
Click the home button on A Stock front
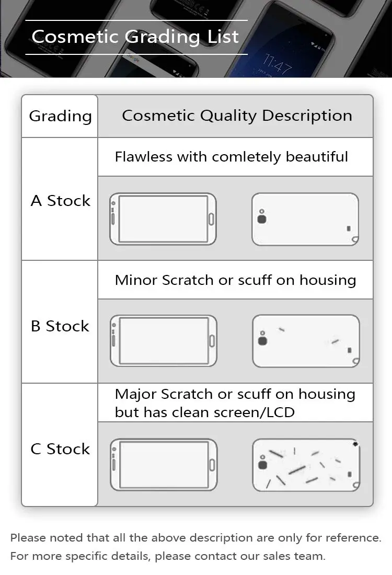pos(211,220)
